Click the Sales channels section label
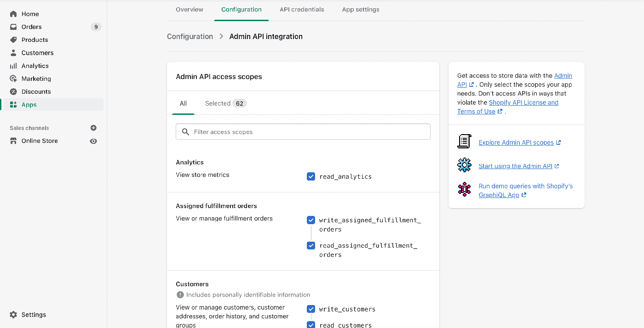644x328 pixels. [29, 128]
